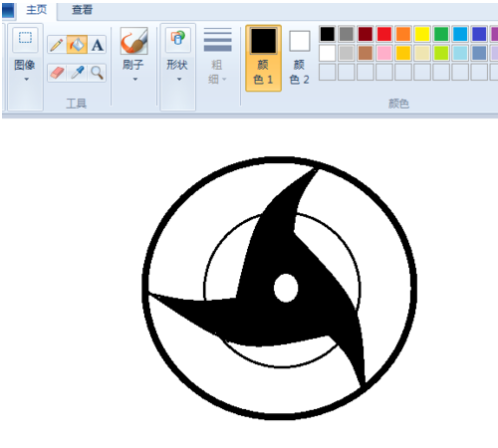The width and height of the screenshot is (498, 448).
Task: Click the Shapes (形状) icon
Action: (x=178, y=40)
